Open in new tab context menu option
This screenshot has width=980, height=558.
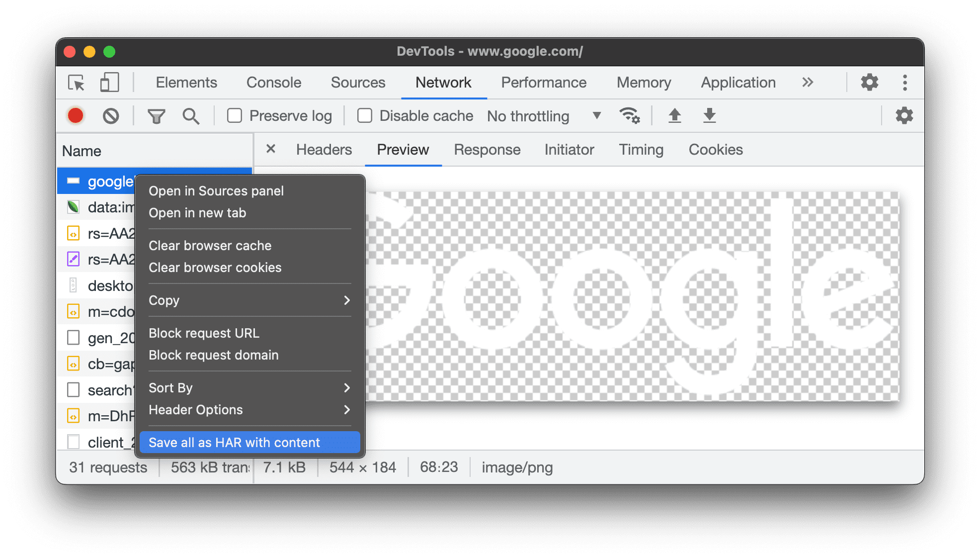197,213
